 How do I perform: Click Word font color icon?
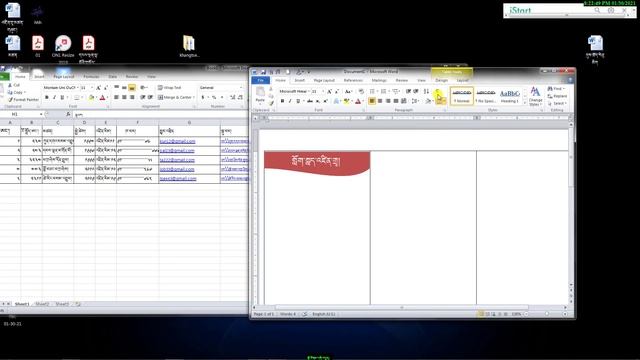(358, 101)
